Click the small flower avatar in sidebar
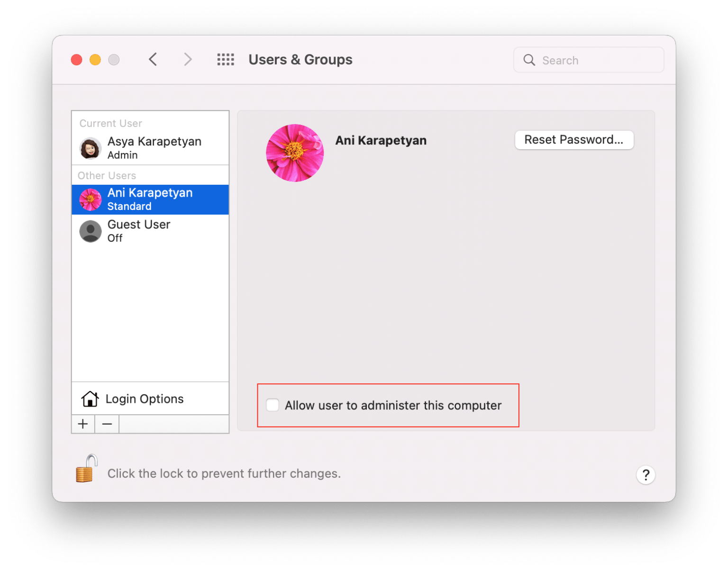This screenshot has width=728, height=571. click(x=90, y=199)
